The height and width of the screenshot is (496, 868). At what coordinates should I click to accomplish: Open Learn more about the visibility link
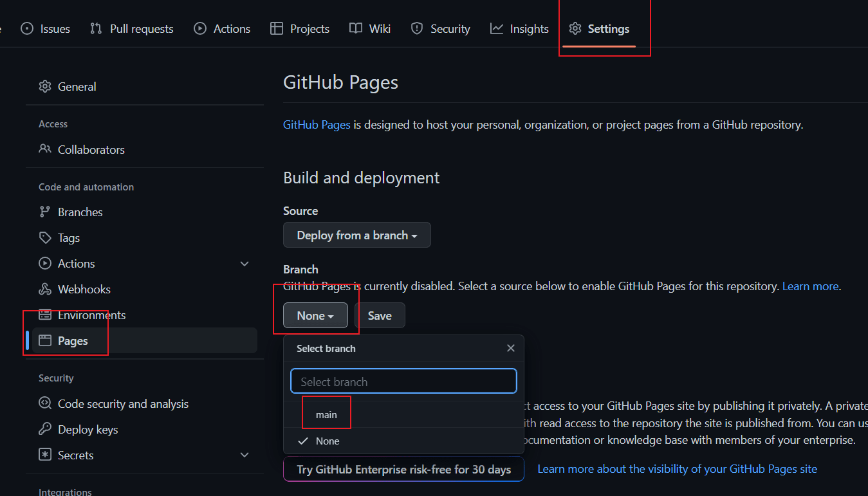tap(677, 469)
